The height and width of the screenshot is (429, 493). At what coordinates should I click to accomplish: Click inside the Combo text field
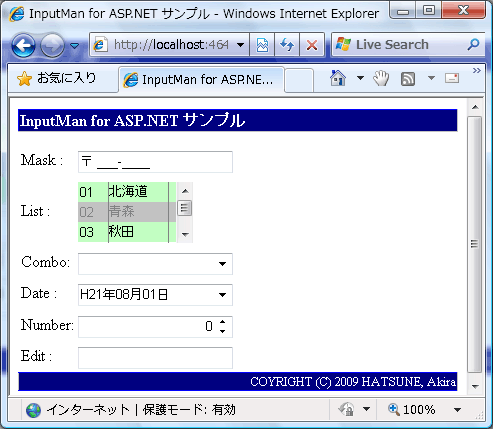pyautogui.click(x=147, y=264)
